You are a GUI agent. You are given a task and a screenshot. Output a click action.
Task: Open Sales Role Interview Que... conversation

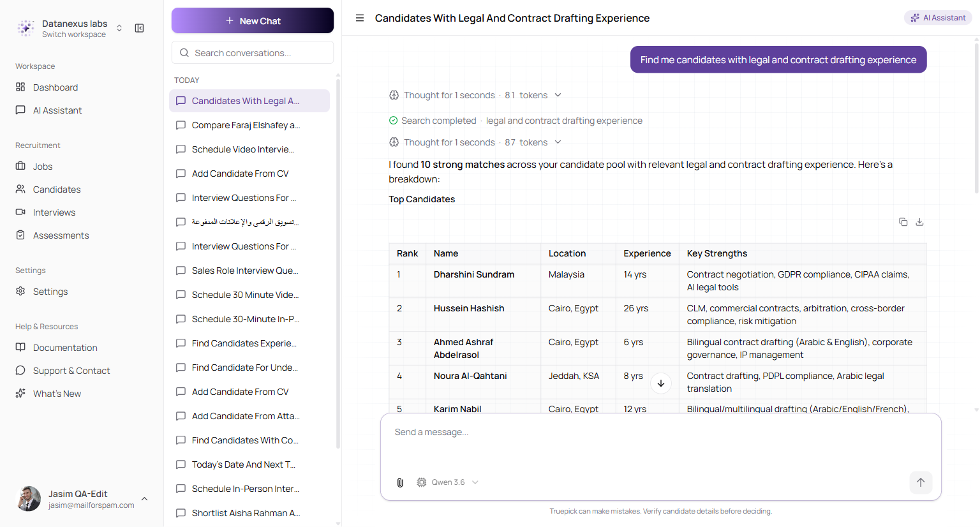pos(249,271)
